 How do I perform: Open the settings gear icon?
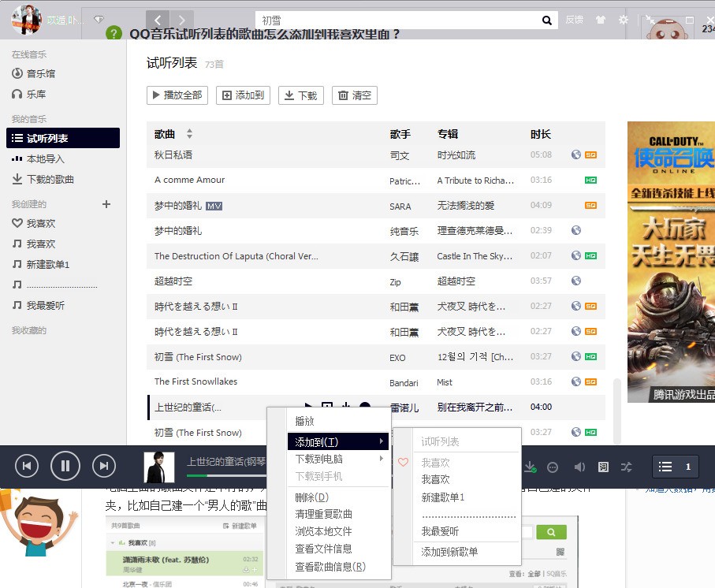coord(624,20)
